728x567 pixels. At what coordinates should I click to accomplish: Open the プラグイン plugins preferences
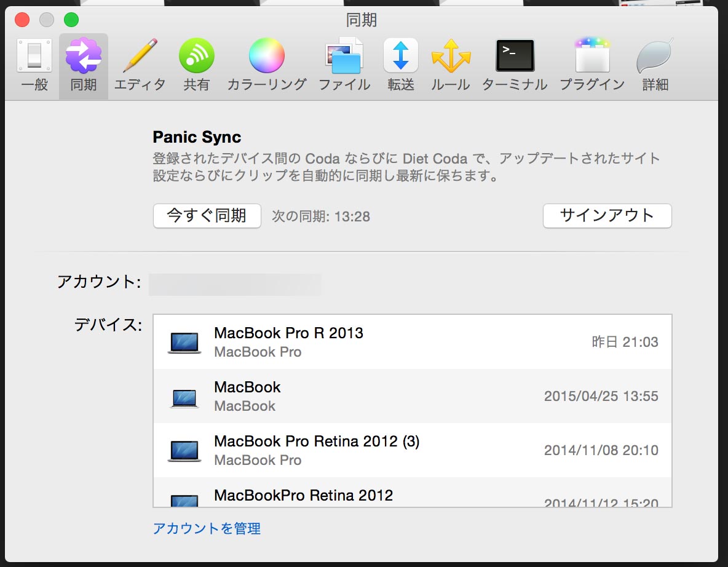(x=592, y=65)
